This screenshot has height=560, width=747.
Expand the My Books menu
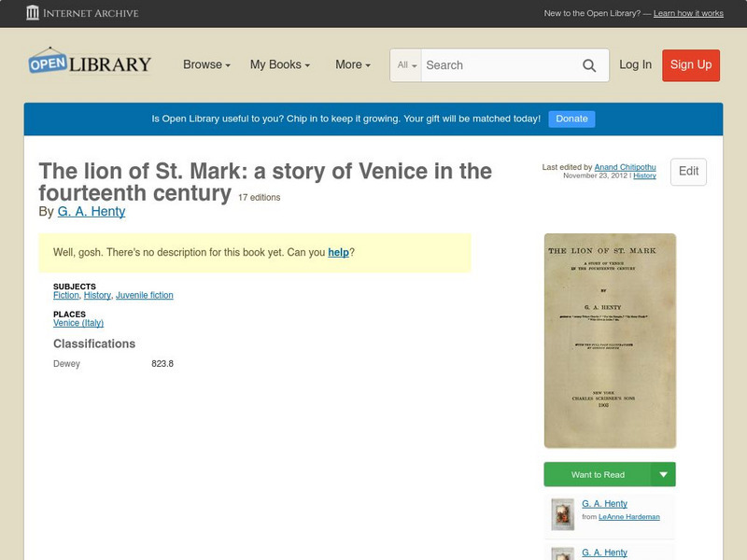[x=279, y=64]
